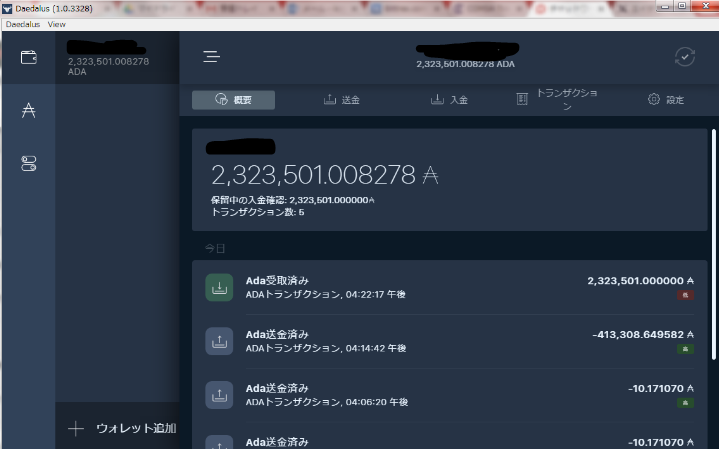Click the 2,323,501.000000 received amount

coord(640,280)
